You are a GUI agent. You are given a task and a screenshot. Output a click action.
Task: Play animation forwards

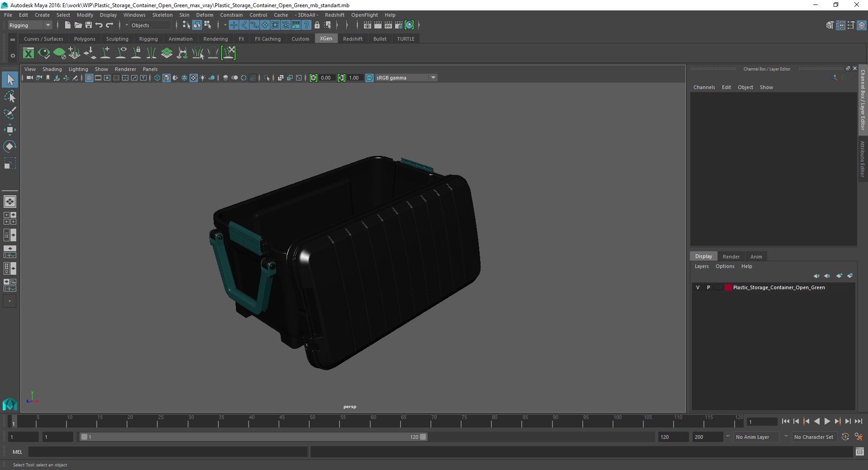click(x=827, y=421)
